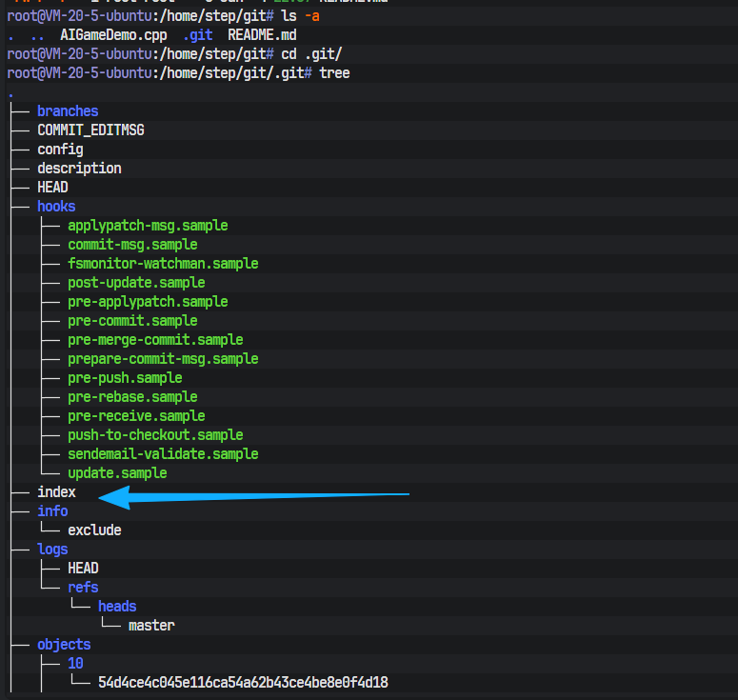The image size is (738, 700).
Task: Select pre-merge-commit.sample entry
Action: tap(156, 340)
